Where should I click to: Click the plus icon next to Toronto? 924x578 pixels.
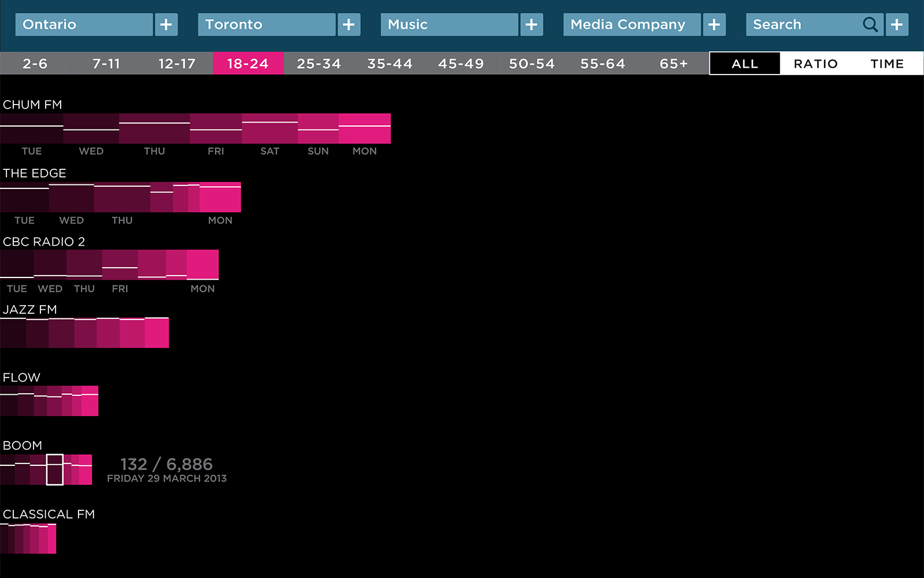click(349, 25)
